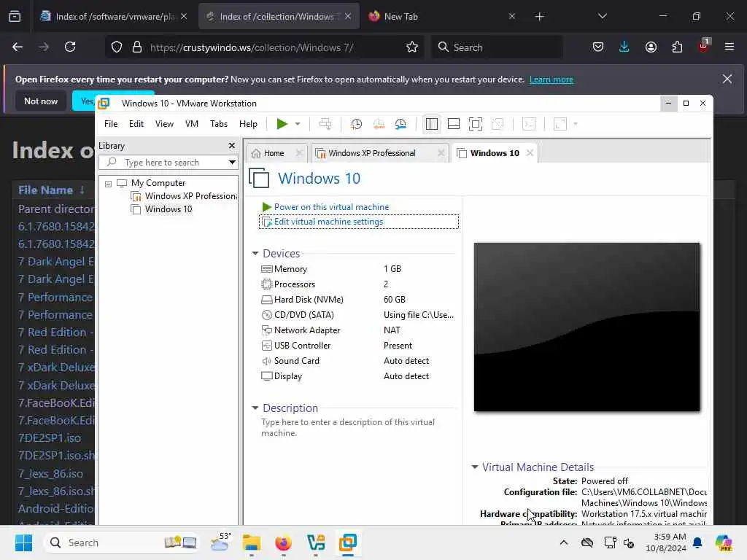Click the Enter full screen mode icon

tap(476, 124)
